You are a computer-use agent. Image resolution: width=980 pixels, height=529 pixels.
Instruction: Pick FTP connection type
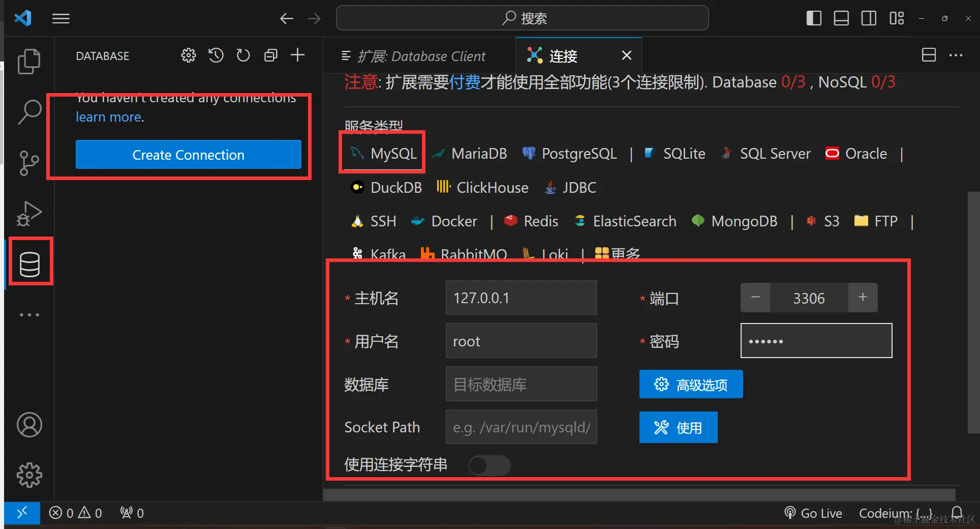[x=876, y=221]
